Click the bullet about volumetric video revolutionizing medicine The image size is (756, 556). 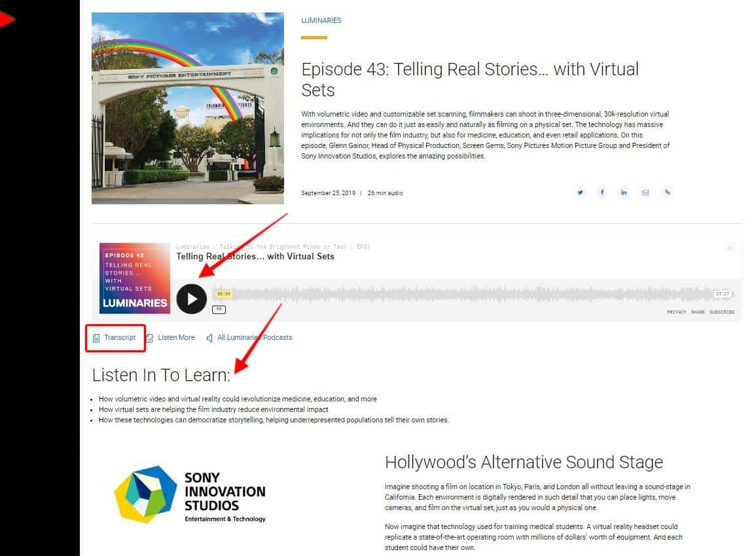(x=238, y=399)
